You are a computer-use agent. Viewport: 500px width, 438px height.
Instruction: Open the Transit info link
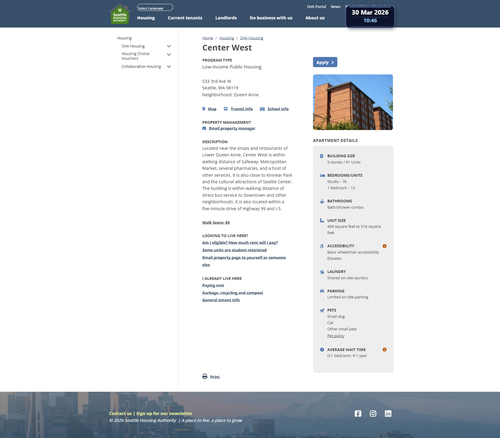pos(242,109)
